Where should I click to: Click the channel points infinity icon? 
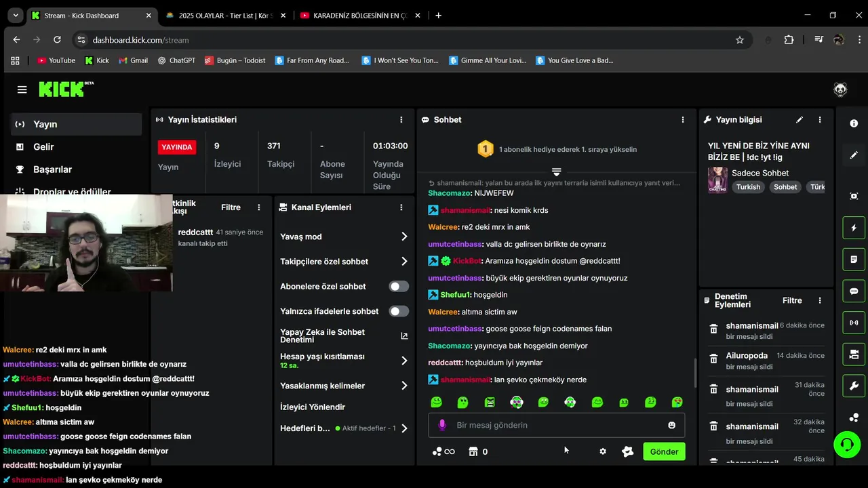(x=443, y=451)
